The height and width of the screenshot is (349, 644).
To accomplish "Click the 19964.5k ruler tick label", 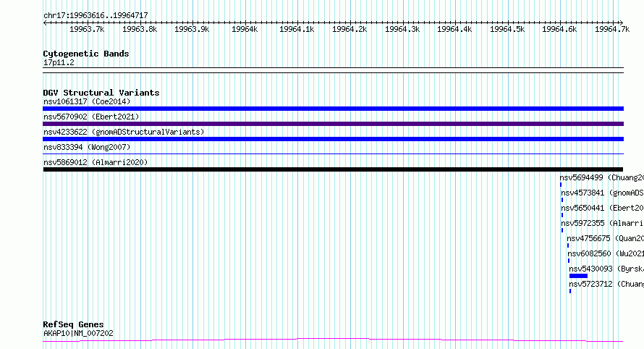I will (x=507, y=29).
